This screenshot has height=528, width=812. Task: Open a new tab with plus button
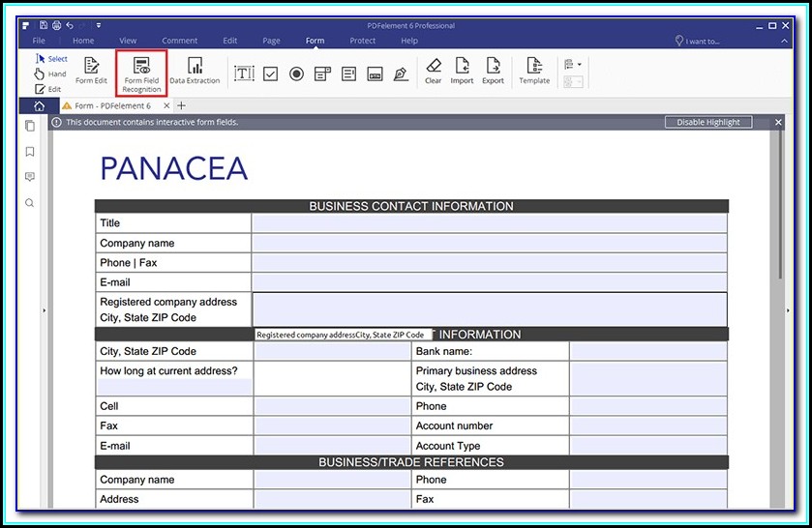tap(181, 105)
